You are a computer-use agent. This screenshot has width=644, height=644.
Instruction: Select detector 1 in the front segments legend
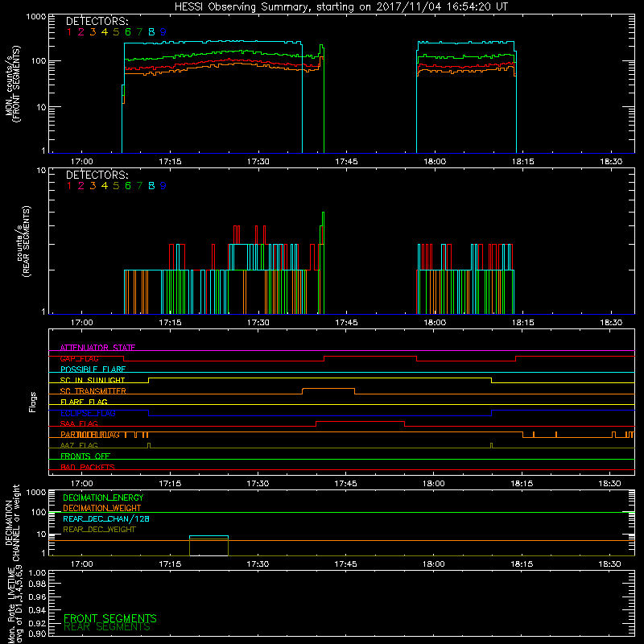(x=69, y=32)
